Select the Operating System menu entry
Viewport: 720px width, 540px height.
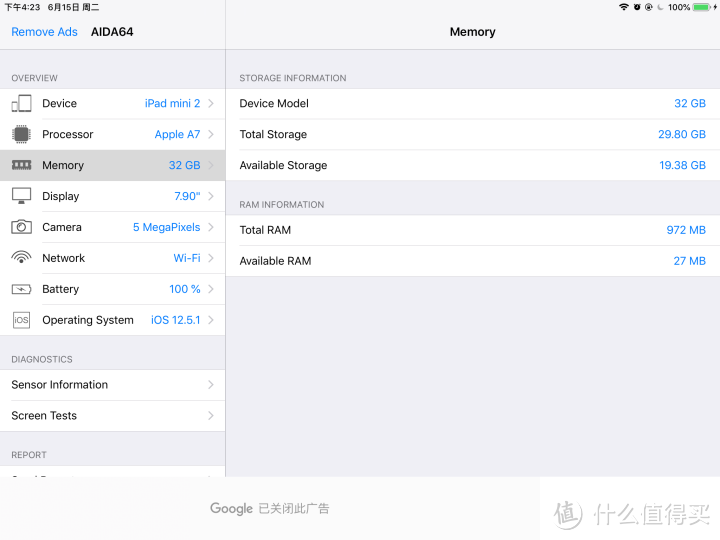pos(112,320)
